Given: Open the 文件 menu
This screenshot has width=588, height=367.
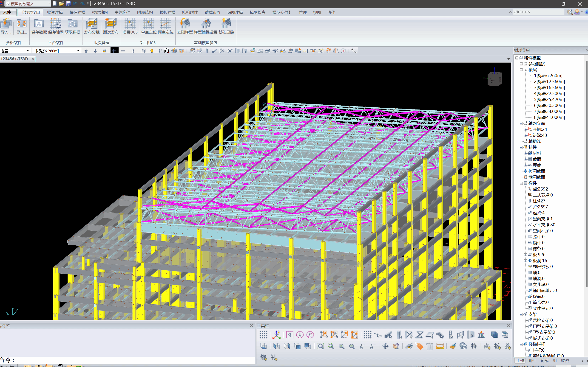Looking at the screenshot, I should click(7, 12).
